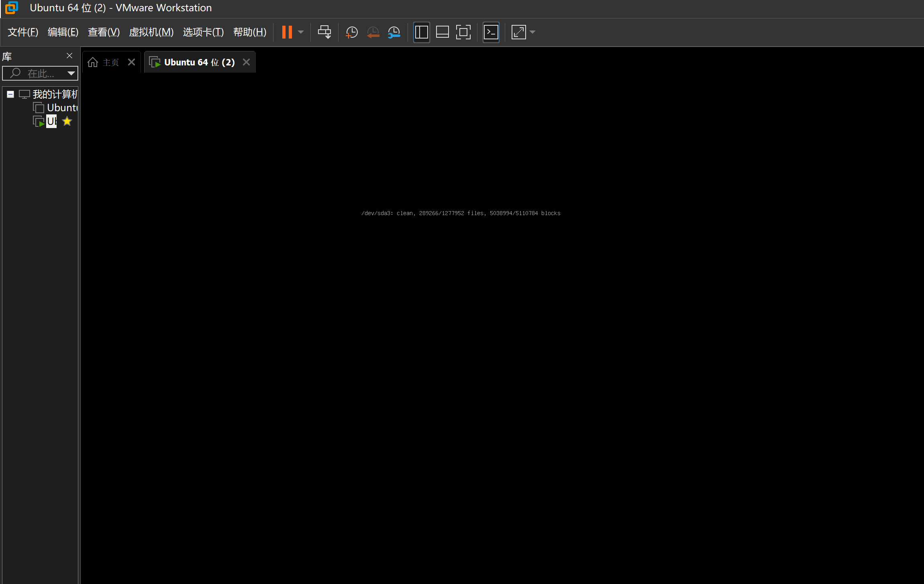Toggle the console view button
Image resolution: width=924 pixels, height=584 pixels.
[x=491, y=32]
